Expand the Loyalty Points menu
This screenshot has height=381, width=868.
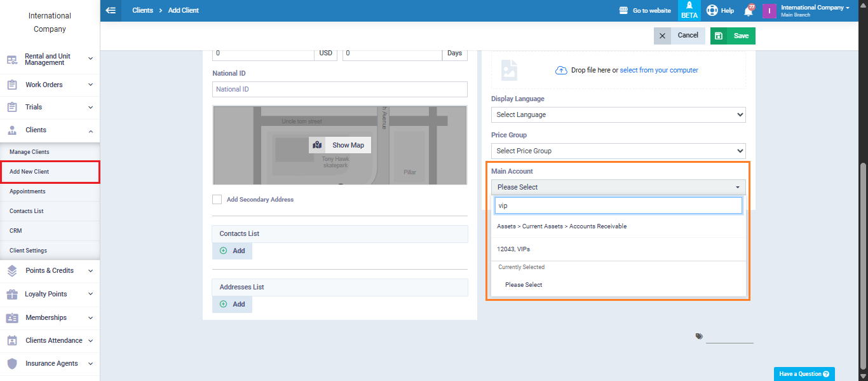(x=90, y=294)
